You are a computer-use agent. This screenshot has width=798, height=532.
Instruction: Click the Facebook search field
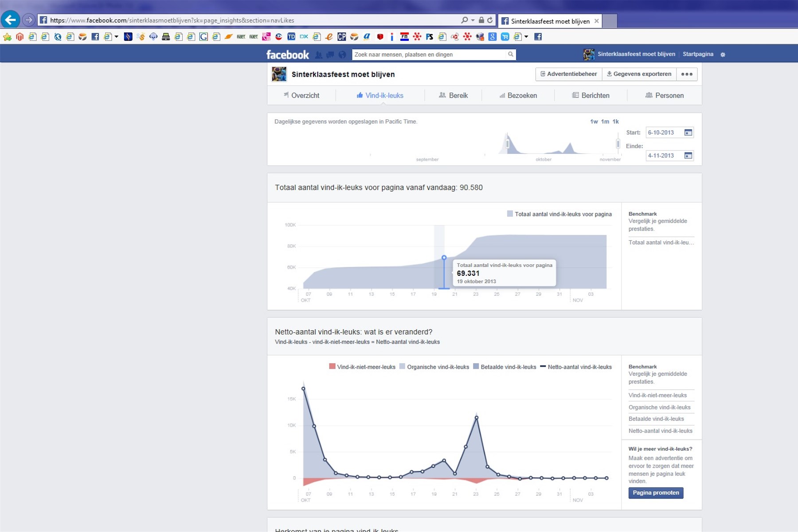pyautogui.click(x=429, y=55)
